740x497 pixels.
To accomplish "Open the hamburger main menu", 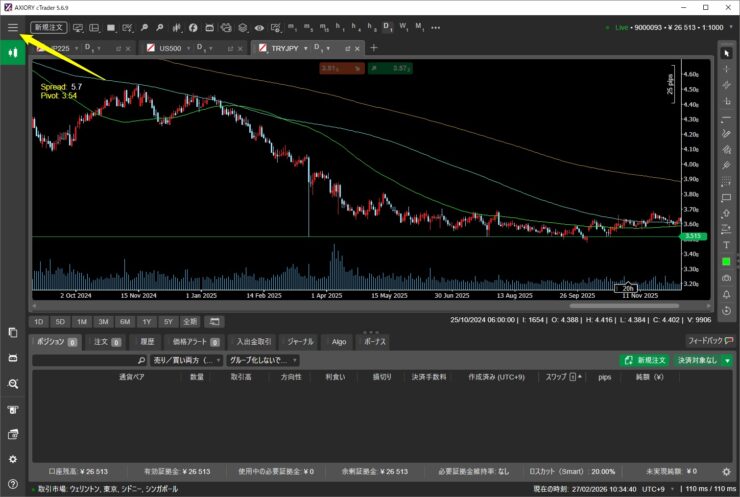I will (x=13, y=27).
